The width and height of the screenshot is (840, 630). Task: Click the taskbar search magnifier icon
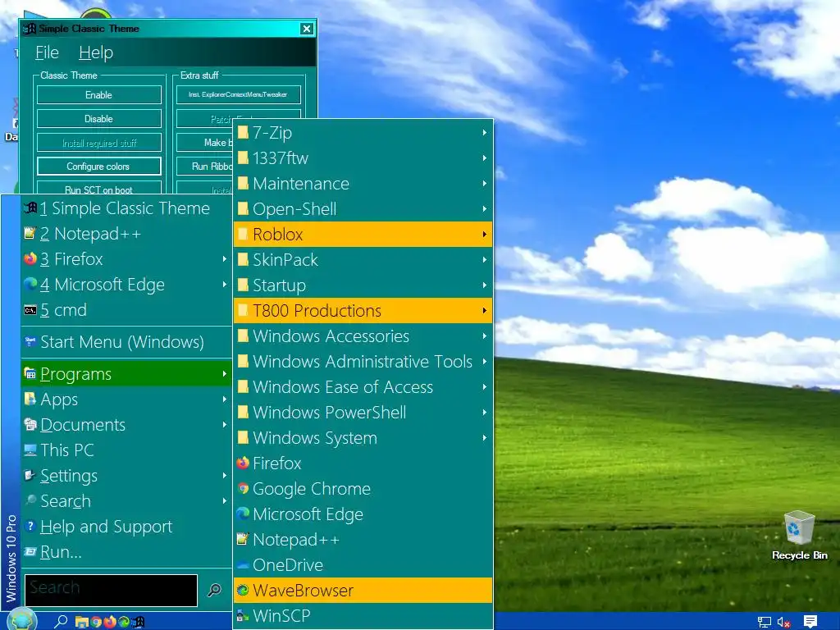click(x=61, y=621)
